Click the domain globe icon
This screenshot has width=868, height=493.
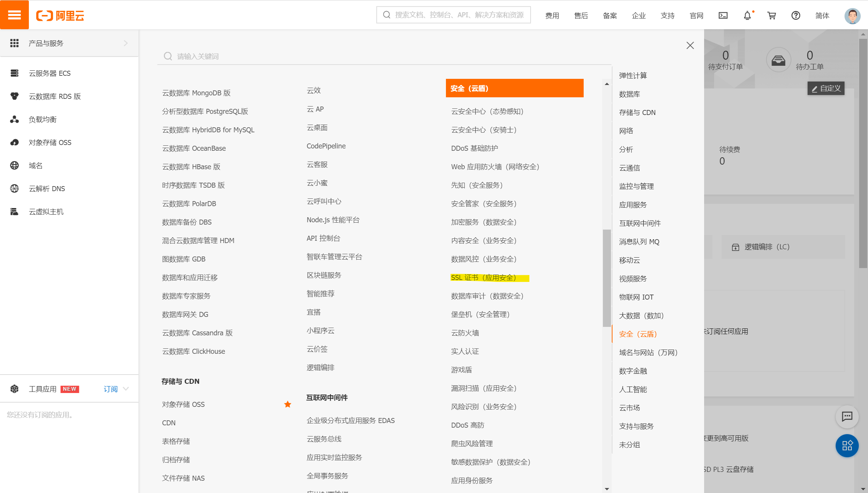point(14,165)
